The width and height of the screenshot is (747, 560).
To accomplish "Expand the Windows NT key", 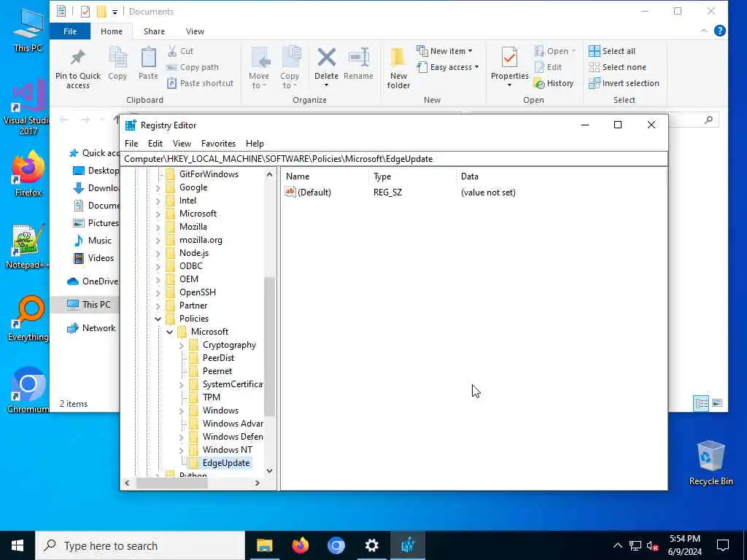I will pos(182,450).
